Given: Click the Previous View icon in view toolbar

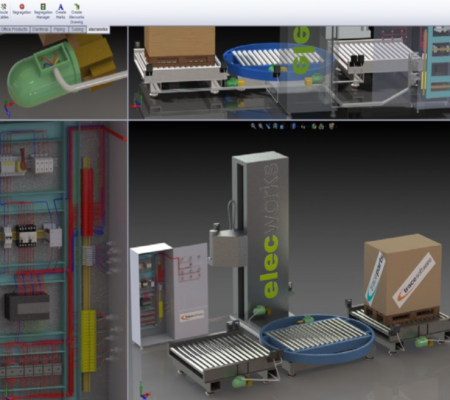Looking at the screenshot, I should [268, 126].
